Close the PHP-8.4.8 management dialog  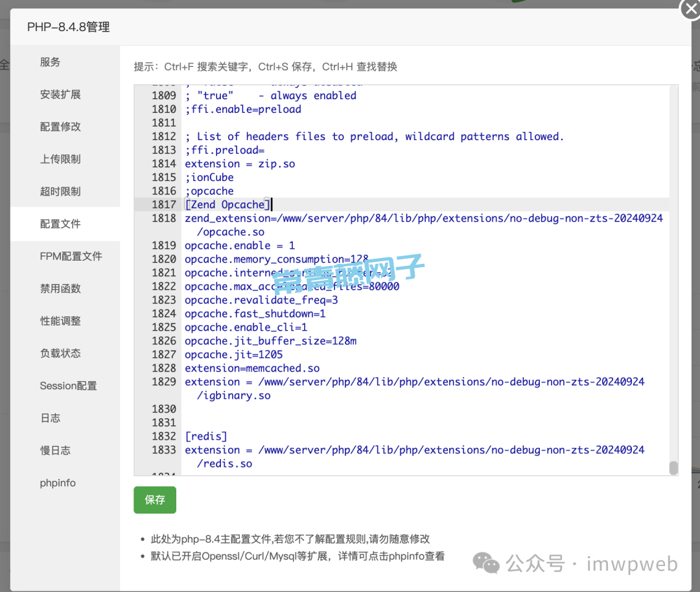click(x=691, y=9)
